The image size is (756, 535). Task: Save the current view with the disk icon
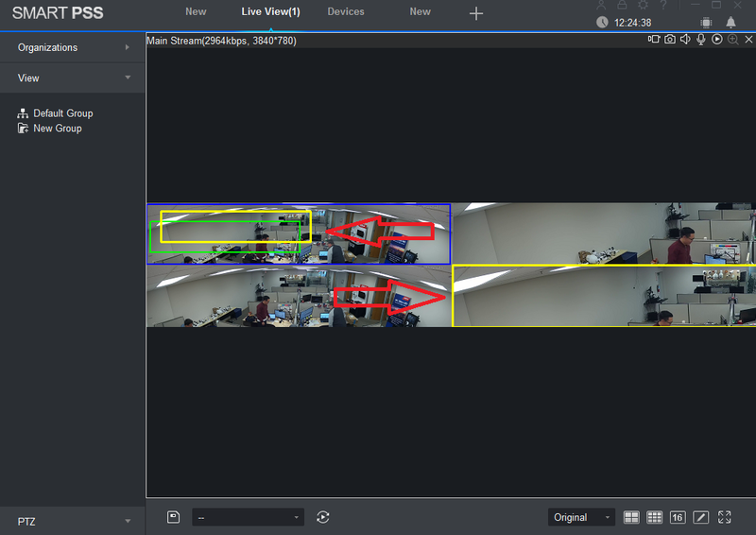pyautogui.click(x=173, y=517)
